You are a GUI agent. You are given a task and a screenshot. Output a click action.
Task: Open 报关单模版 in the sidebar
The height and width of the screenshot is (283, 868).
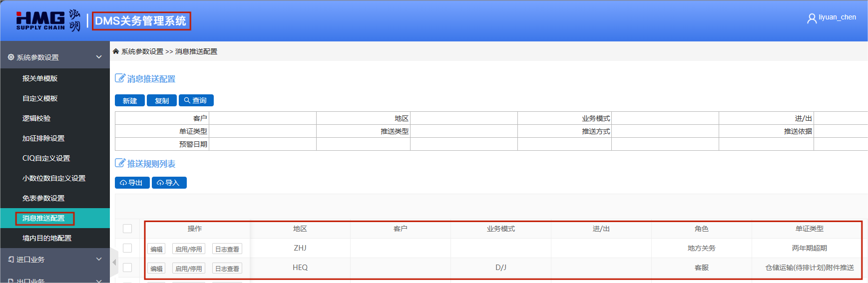click(x=40, y=78)
